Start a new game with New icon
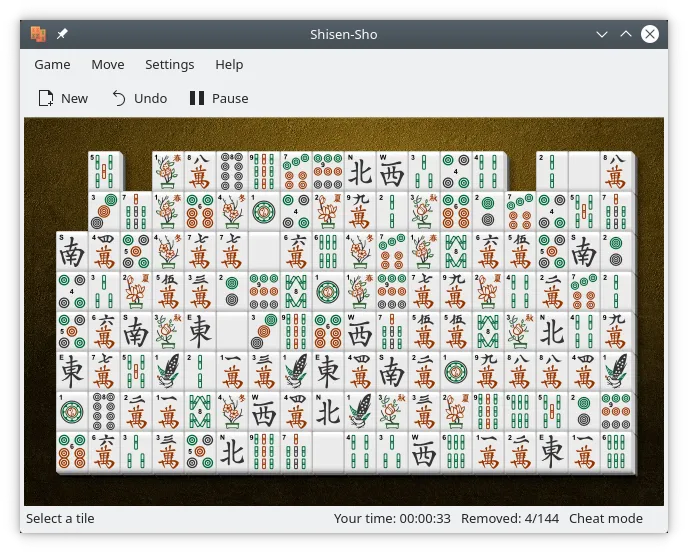This screenshot has width=688, height=553. 62,98
